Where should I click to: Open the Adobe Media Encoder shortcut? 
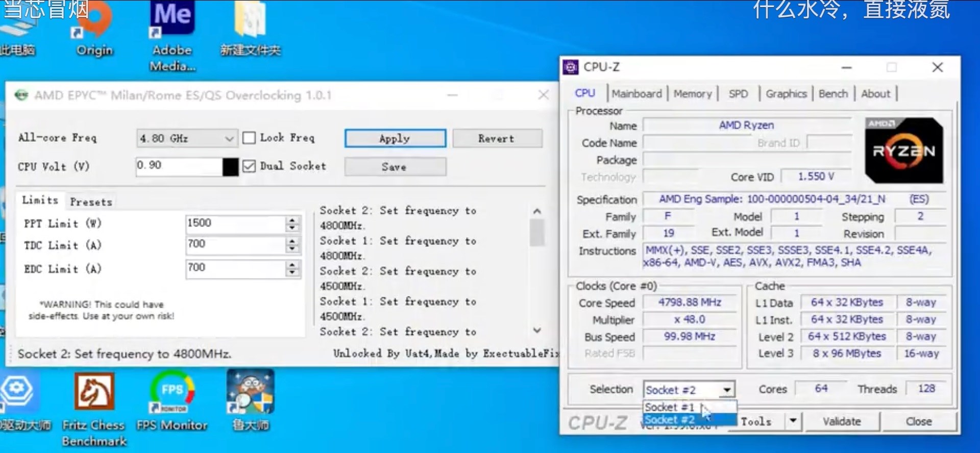point(172,36)
